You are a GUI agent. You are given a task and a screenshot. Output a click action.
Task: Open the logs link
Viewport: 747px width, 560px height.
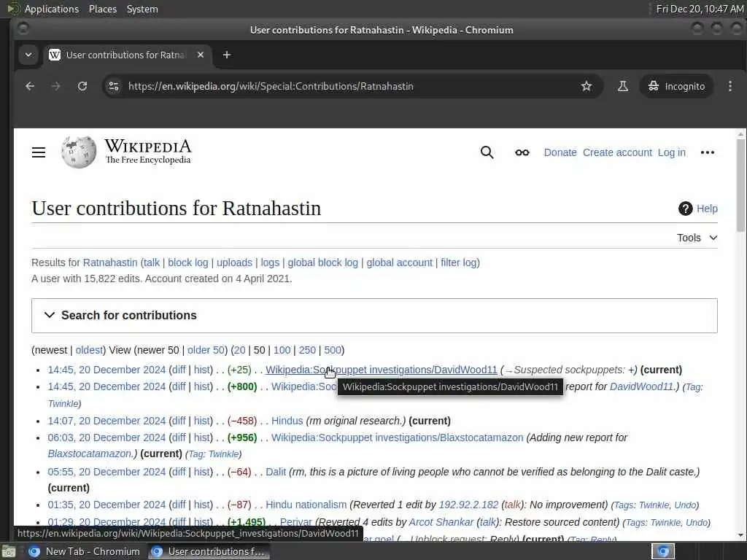point(270,262)
